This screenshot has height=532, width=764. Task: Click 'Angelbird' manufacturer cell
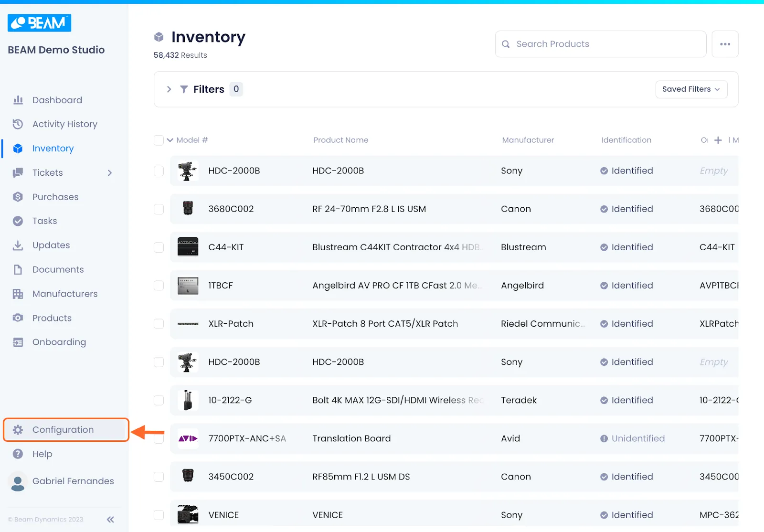[x=522, y=286]
